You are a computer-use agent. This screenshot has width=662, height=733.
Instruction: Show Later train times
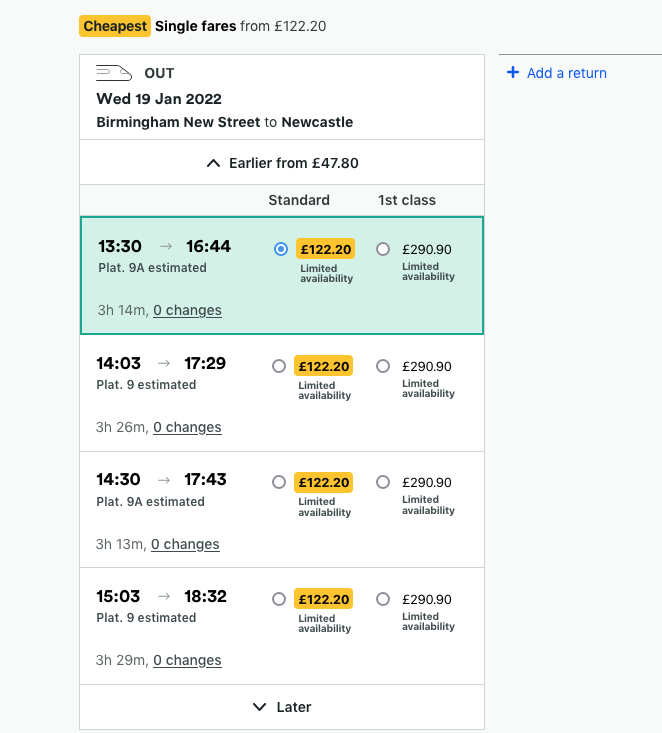point(293,707)
